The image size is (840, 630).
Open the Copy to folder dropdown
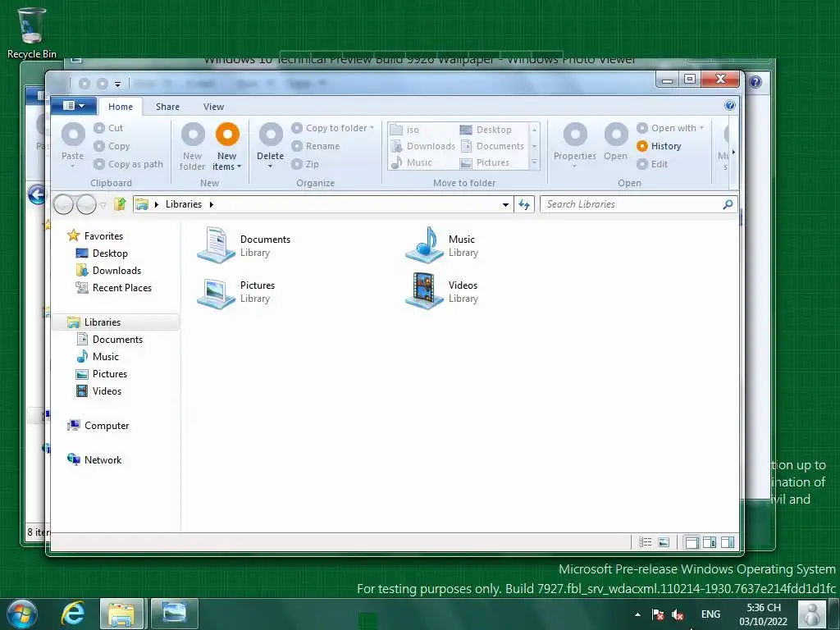click(333, 128)
